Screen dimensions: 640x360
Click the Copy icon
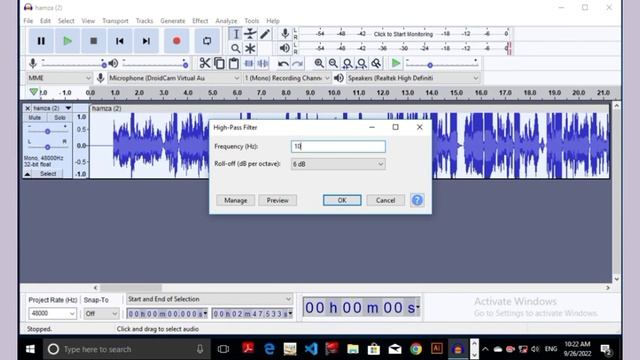click(x=219, y=63)
